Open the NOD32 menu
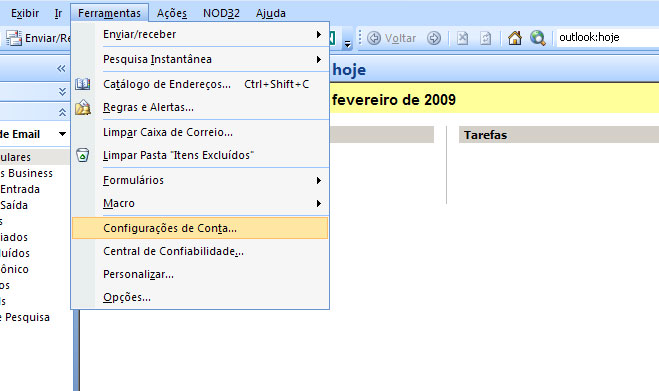 pos(221,13)
